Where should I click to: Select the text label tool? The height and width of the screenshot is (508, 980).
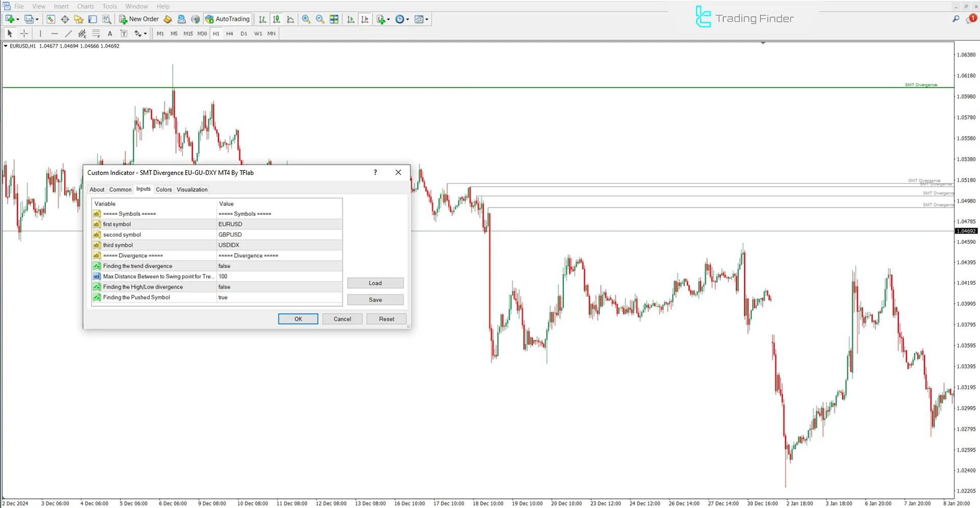[x=124, y=34]
